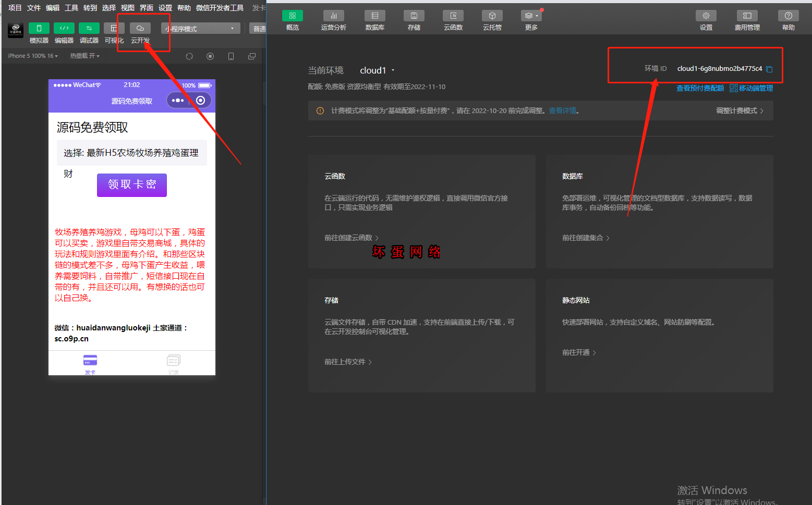Copy the environment ID icon
Viewport: 812px width, 505px height.
coord(769,69)
